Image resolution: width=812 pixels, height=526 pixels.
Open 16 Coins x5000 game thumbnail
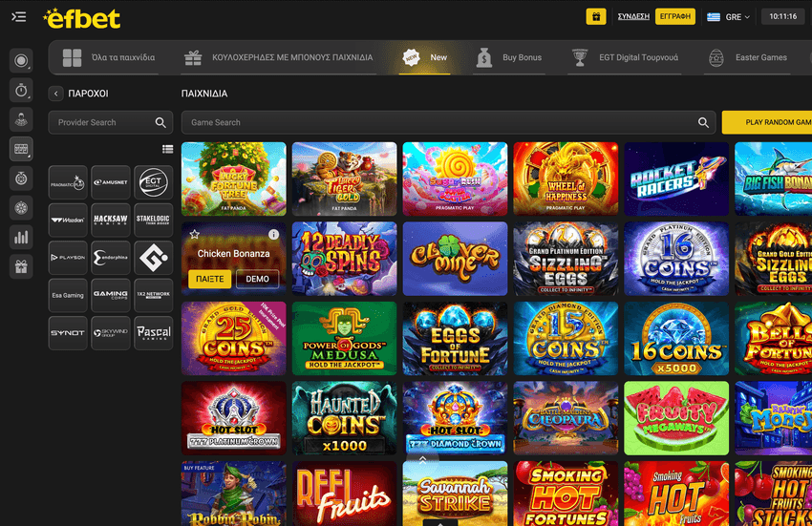click(x=677, y=339)
